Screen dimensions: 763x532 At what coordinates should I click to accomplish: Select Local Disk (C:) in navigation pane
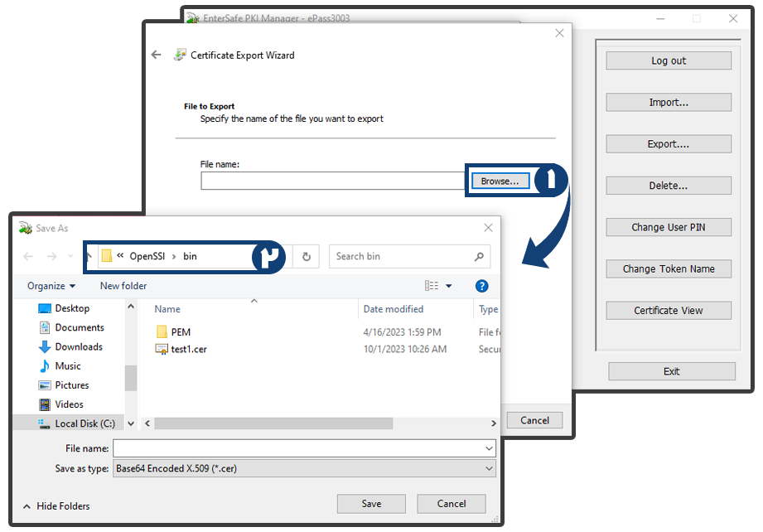(68, 423)
